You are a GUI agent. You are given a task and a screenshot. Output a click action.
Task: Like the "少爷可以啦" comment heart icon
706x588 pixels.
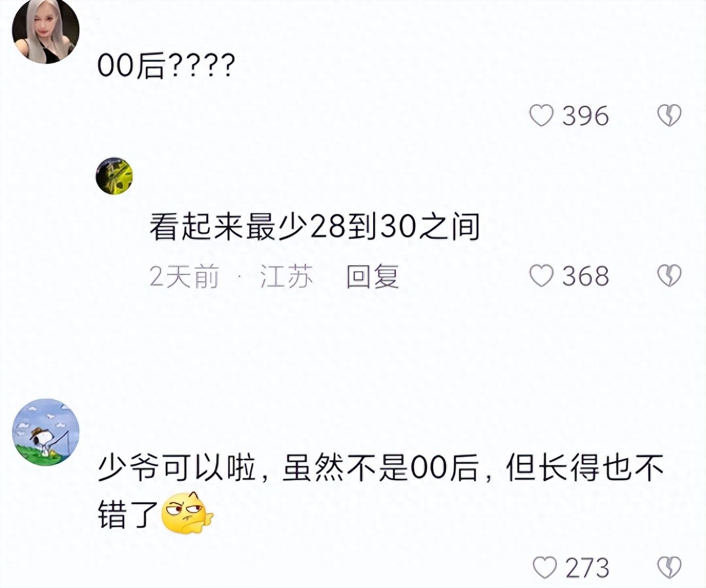click(x=544, y=568)
